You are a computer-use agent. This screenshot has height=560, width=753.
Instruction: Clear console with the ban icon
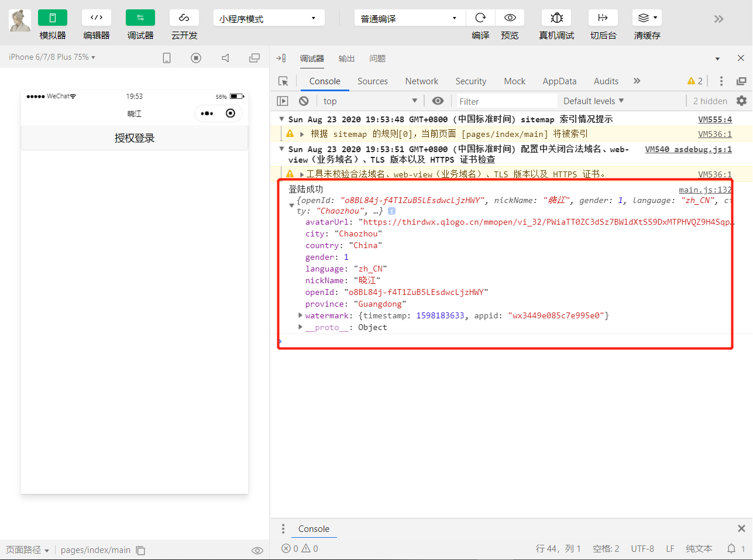[304, 101]
